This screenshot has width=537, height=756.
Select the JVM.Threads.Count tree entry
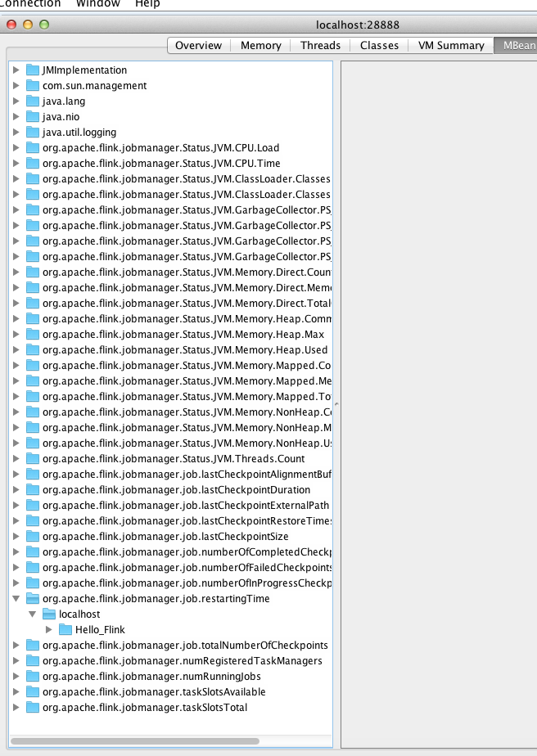tap(173, 459)
